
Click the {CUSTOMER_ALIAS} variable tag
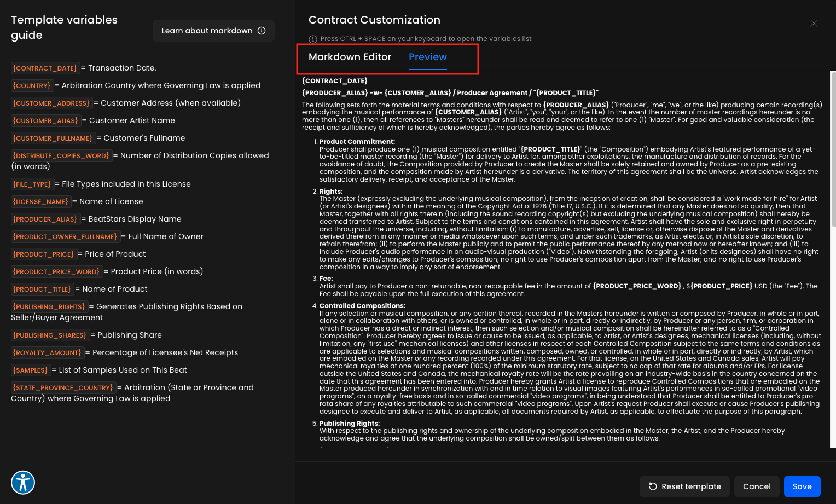coord(45,121)
